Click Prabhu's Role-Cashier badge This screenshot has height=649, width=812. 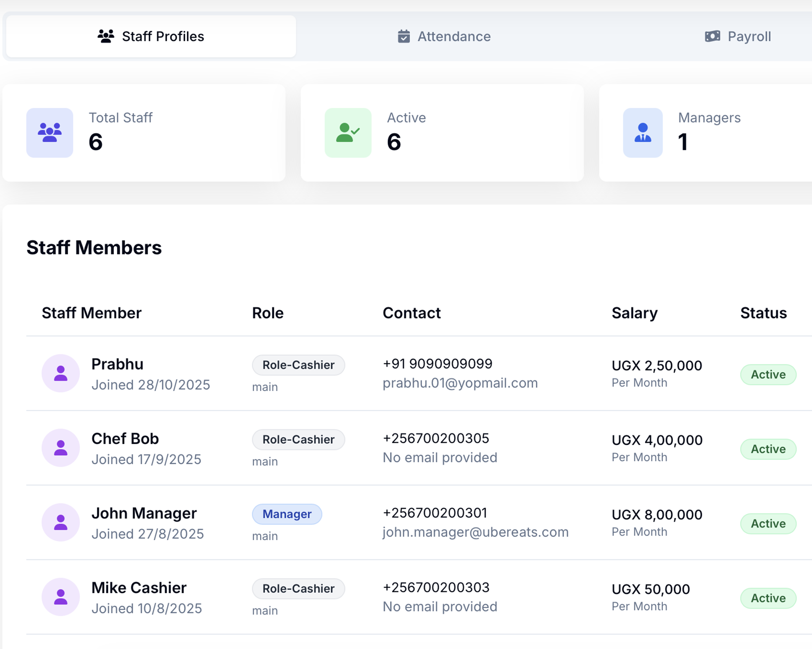298,365
